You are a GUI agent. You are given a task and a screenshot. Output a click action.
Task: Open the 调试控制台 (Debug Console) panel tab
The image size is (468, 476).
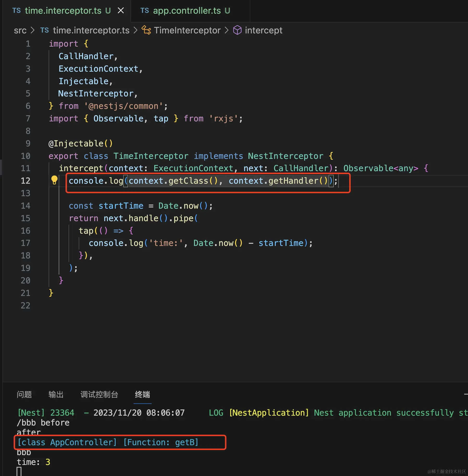[x=99, y=394]
